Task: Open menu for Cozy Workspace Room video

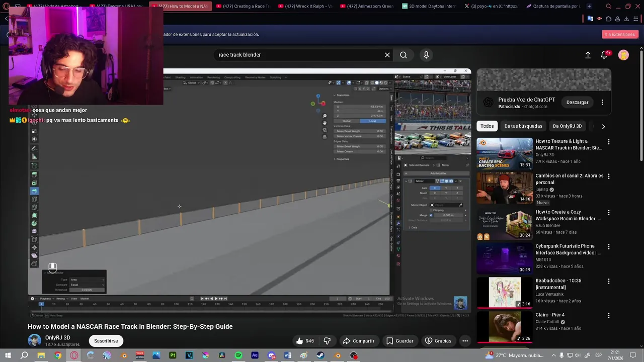Action: [x=609, y=213]
